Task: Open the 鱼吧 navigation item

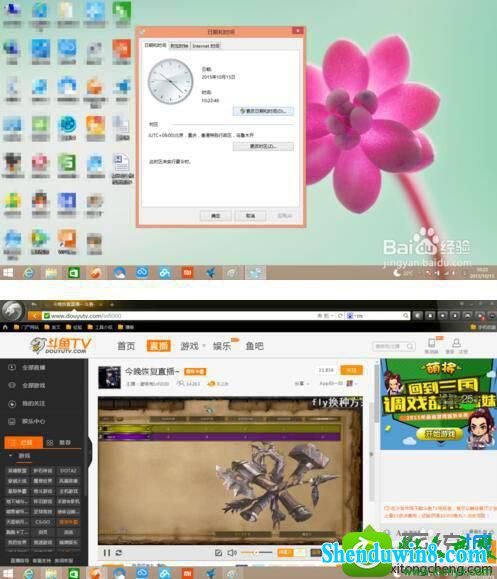Action: 255,346
